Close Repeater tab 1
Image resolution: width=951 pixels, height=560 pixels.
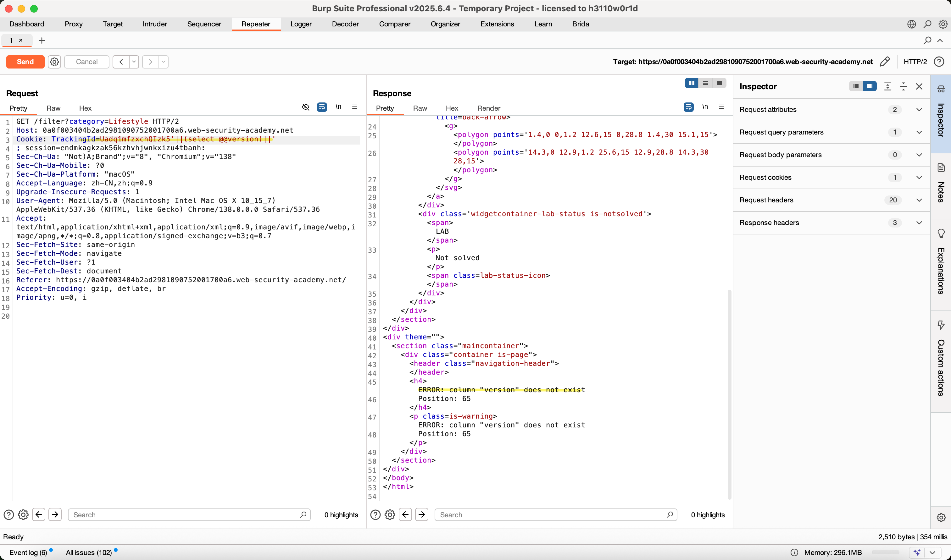(x=21, y=40)
